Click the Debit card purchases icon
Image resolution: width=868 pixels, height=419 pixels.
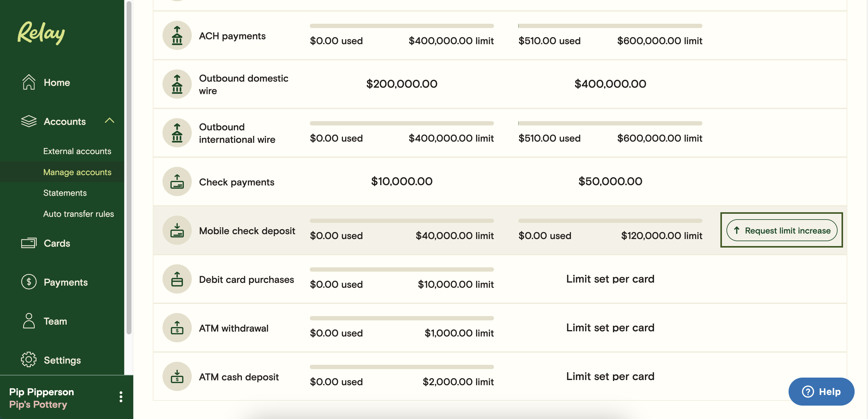pos(177,279)
